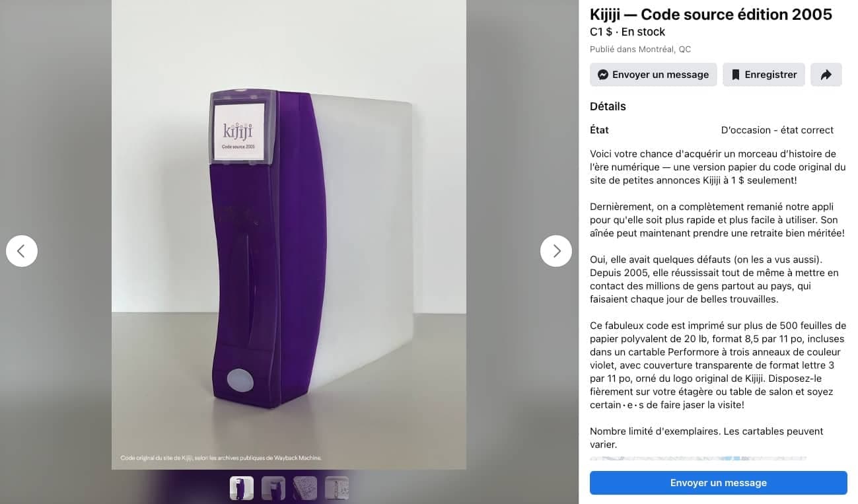This screenshot has width=858, height=504.
Task: Select the second photo thumbnail
Action: (273, 488)
